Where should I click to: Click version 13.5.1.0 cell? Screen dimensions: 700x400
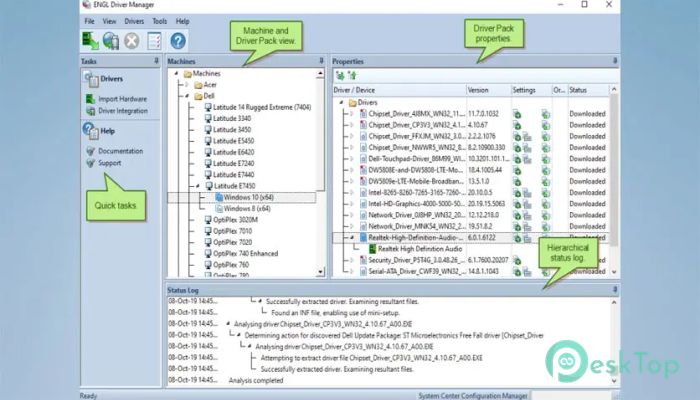coord(478,181)
